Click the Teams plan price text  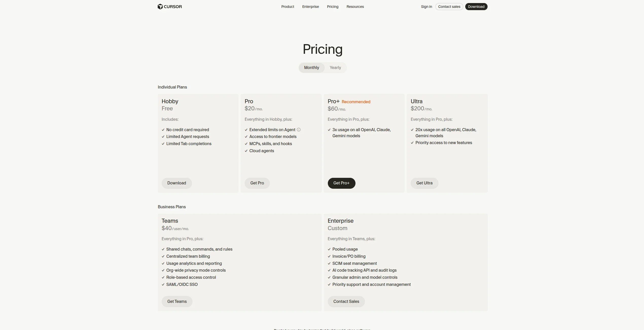pyautogui.click(x=175, y=228)
